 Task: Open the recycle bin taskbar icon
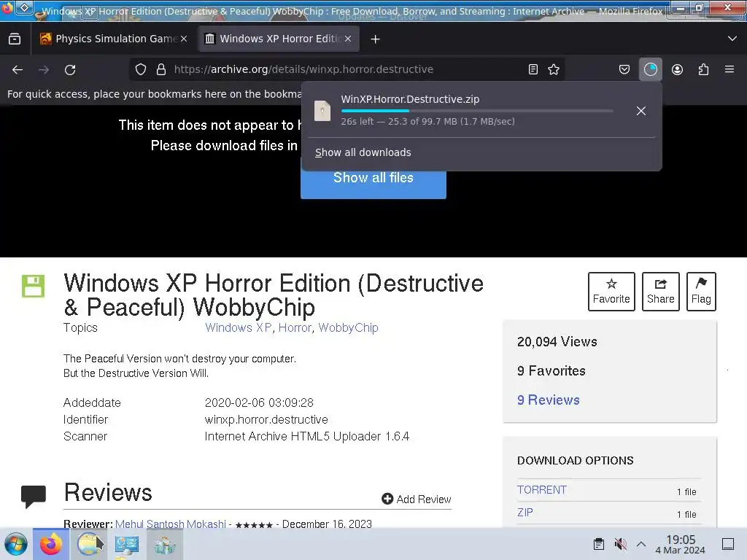(x=164, y=544)
